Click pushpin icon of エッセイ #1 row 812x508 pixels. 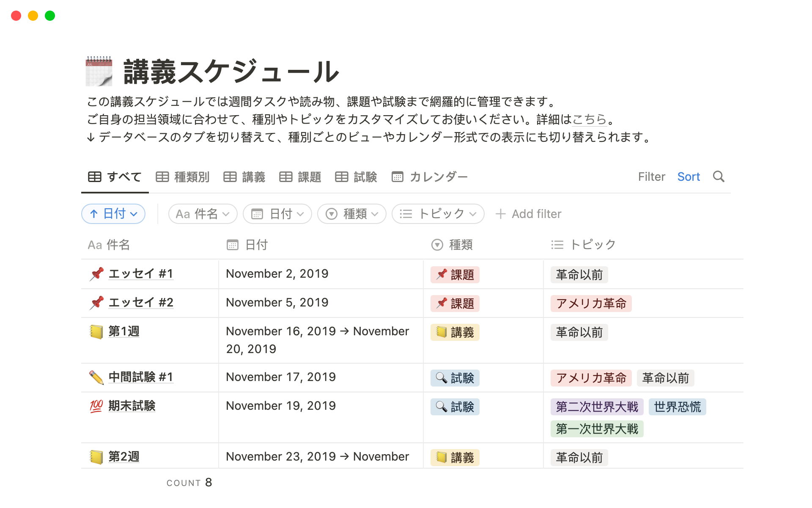(x=96, y=274)
